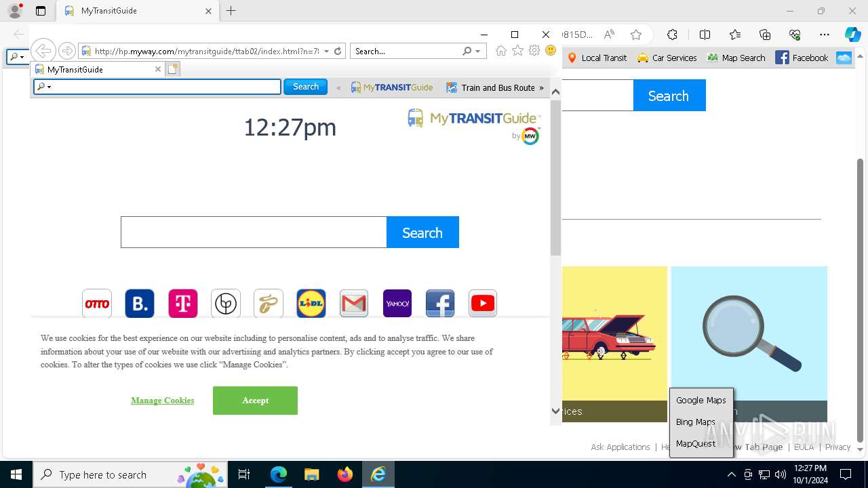Open Edge settings and more menu

[825, 35]
